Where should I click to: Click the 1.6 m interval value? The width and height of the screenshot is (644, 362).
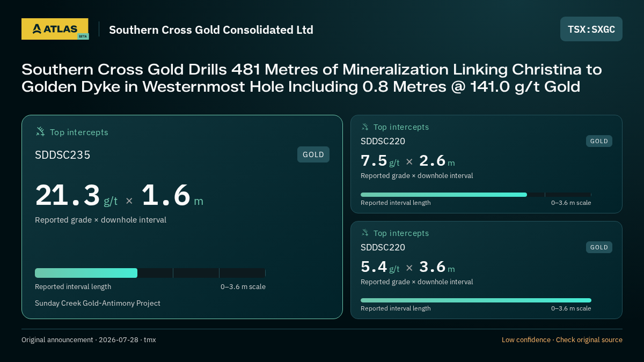click(172, 195)
